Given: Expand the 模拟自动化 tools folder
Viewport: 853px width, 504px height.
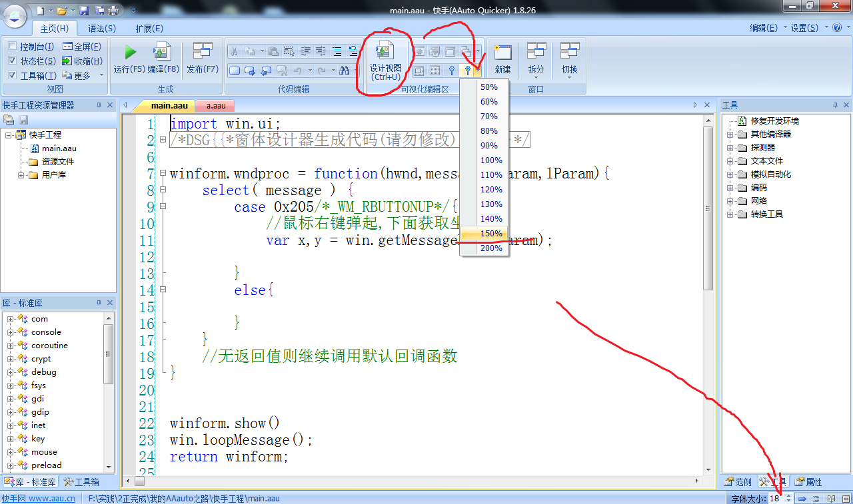Looking at the screenshot, I should [730, 174].
